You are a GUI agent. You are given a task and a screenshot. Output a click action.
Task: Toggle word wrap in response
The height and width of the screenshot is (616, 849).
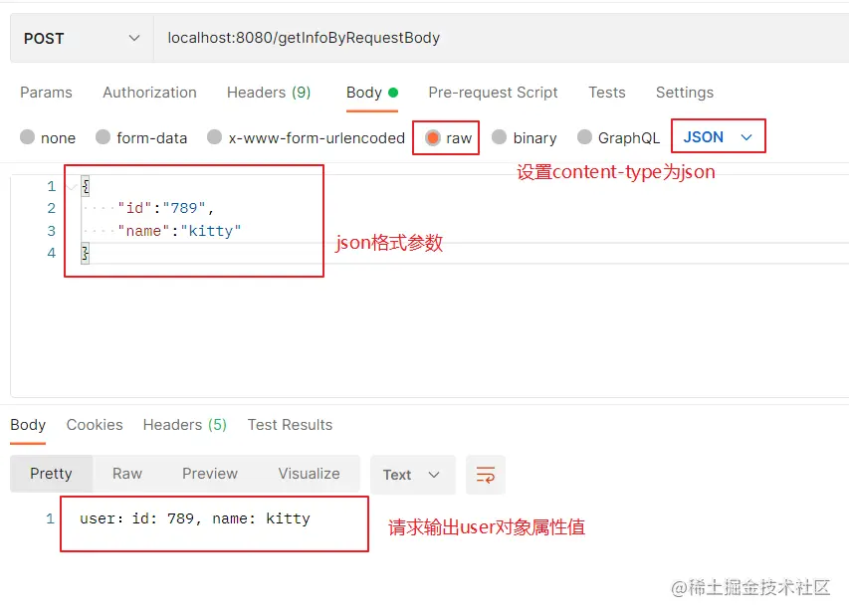click(486, 475)
